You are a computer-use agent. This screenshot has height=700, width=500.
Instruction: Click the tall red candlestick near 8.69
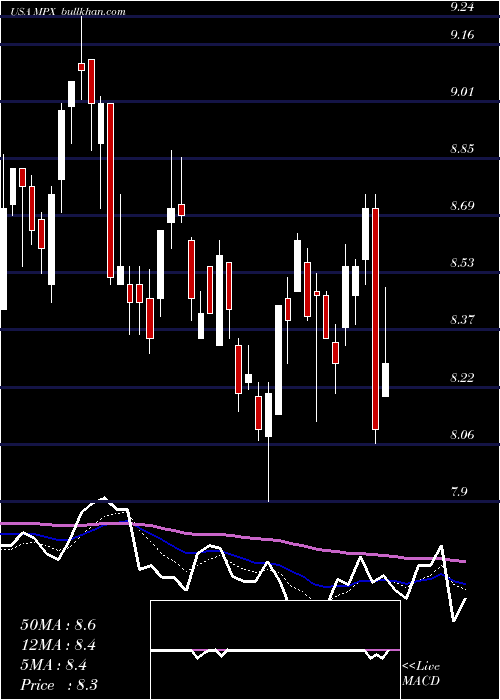tap(375, 319)
